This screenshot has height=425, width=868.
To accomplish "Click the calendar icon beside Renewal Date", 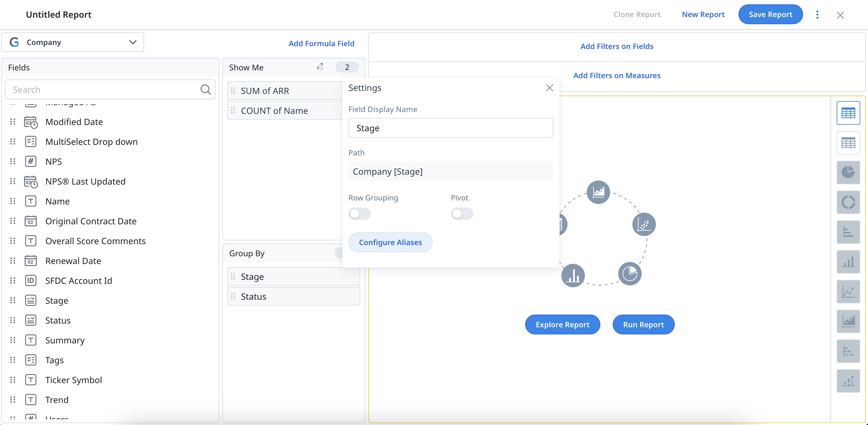I will click(x=31, y=261).
